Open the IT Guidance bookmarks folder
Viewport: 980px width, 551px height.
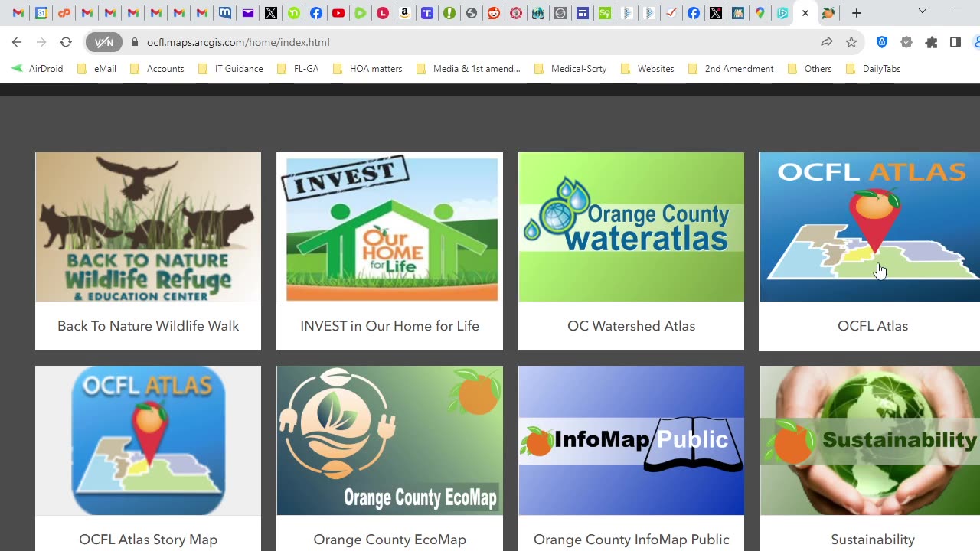coord(230,69)
